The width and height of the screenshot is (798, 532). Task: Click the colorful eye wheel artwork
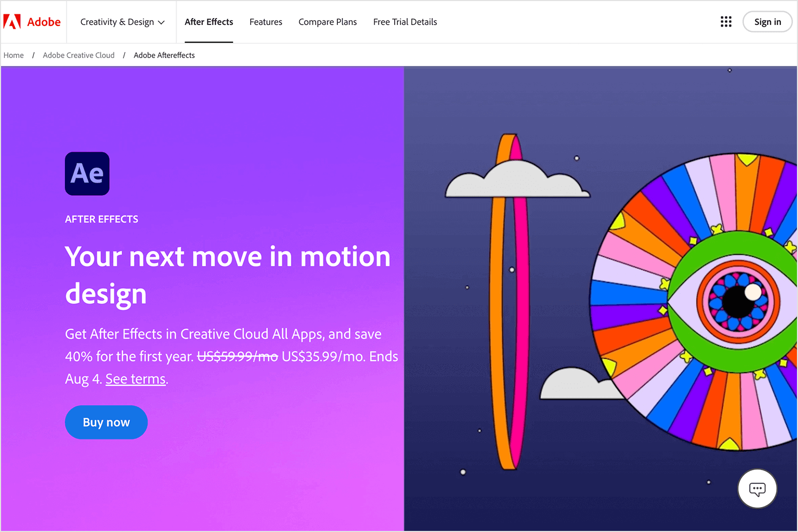(x=694, y=302)
